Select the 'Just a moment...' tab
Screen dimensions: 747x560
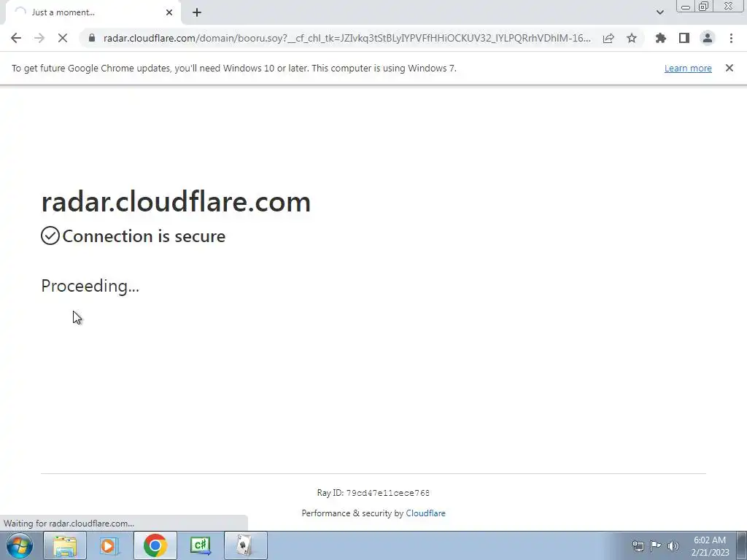point(93,12)
